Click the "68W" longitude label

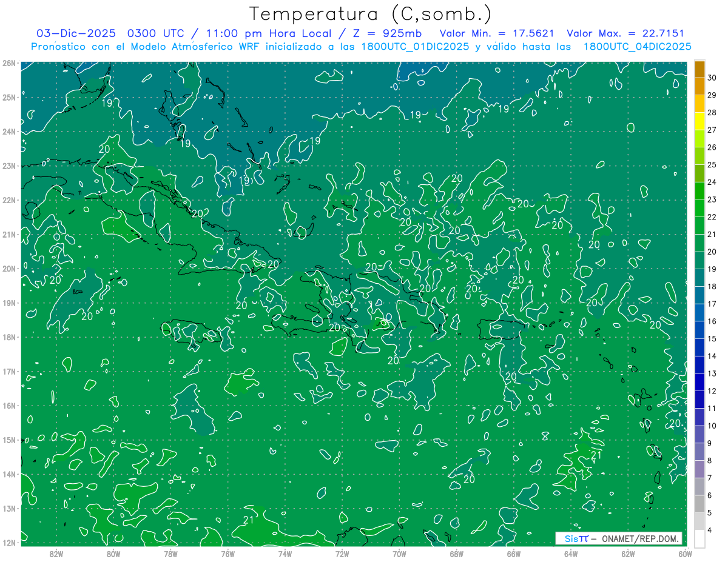click(x=457, y=554)
